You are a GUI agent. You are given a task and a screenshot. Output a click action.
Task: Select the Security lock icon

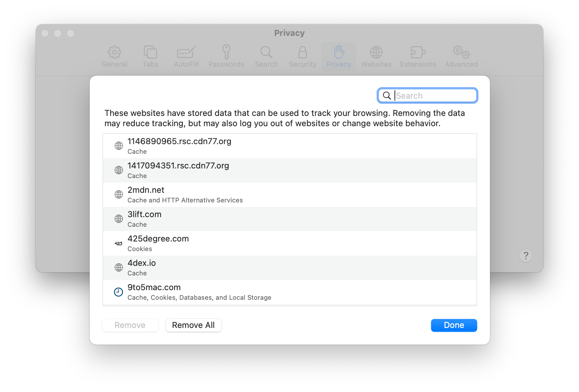tap(302, 53)
